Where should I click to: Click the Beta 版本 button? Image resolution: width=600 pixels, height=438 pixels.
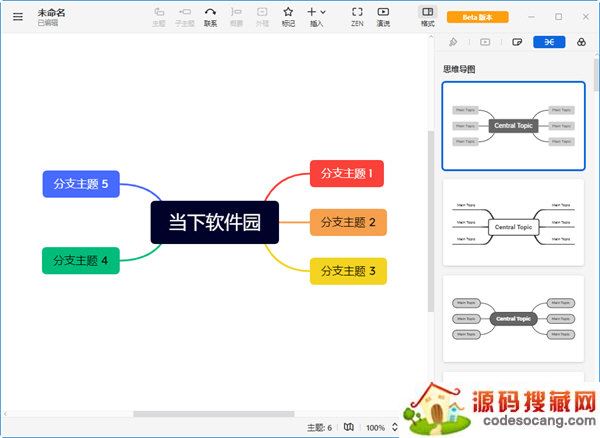478,17
